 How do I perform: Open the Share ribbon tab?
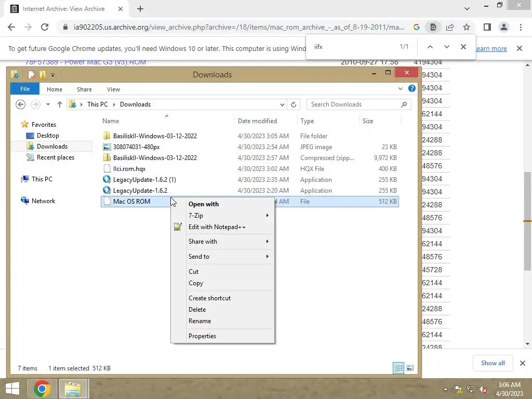click(x=84, y=89)
